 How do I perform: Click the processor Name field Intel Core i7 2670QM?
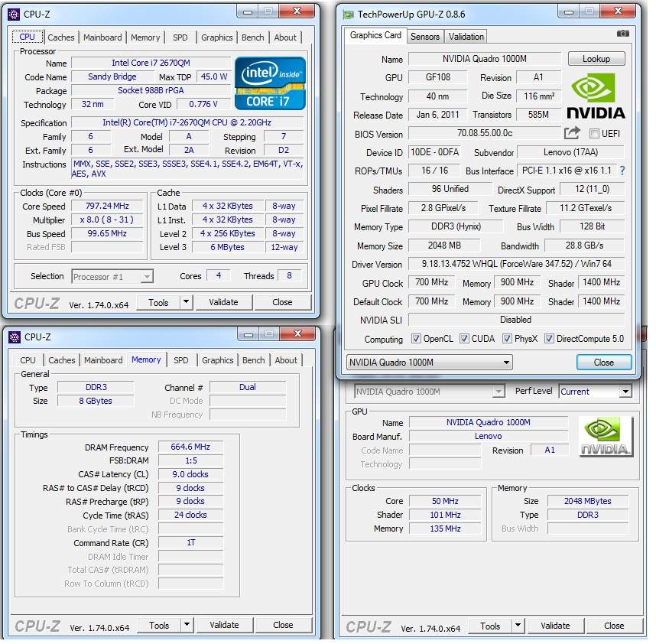(151, 63)
